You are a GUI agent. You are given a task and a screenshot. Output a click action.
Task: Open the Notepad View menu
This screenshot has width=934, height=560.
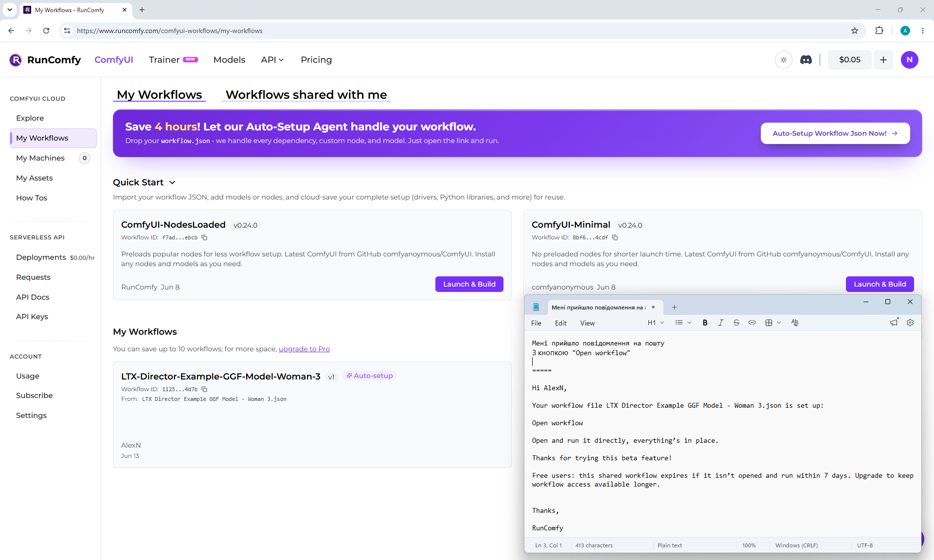[587, 323]
